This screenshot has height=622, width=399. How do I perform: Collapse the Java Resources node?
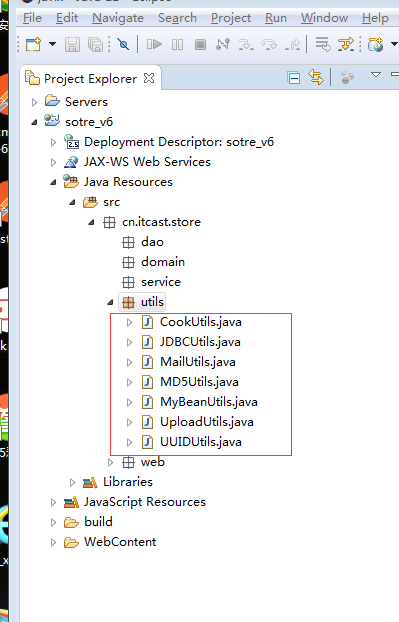[x=53, y=182]
